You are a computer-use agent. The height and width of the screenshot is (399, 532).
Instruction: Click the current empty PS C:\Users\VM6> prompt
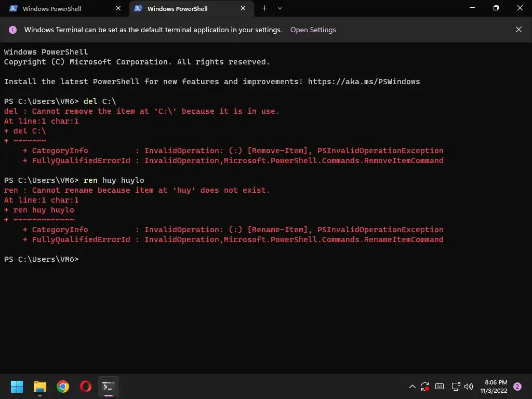(42, 260)
